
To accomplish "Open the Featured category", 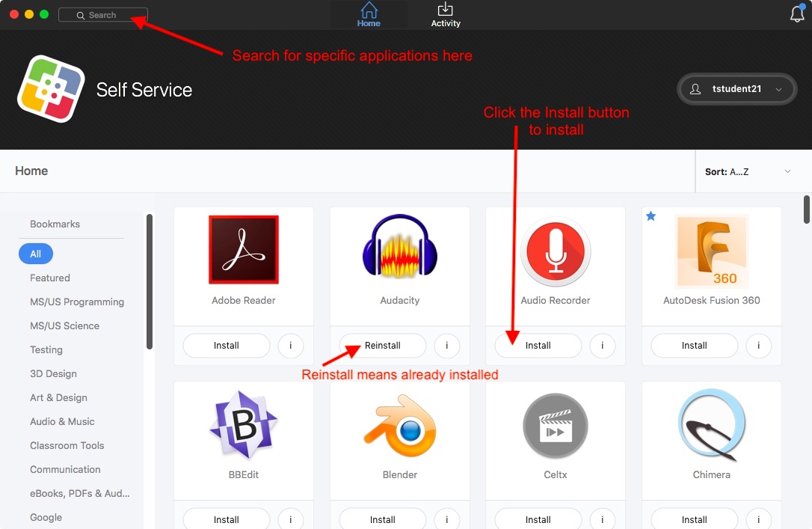I will point(49,278).
